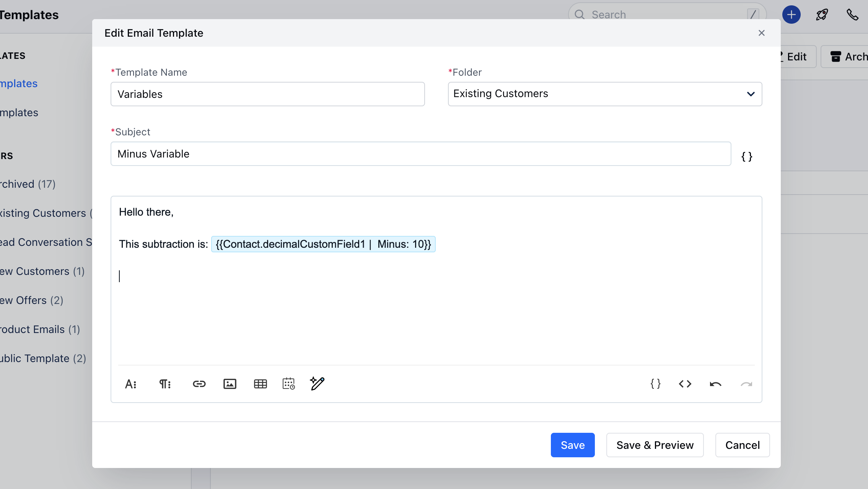Insert placeholder via editor curly braces icon
Image resolution: width=868 pixels, height=489 pixels.
[655, 384]
